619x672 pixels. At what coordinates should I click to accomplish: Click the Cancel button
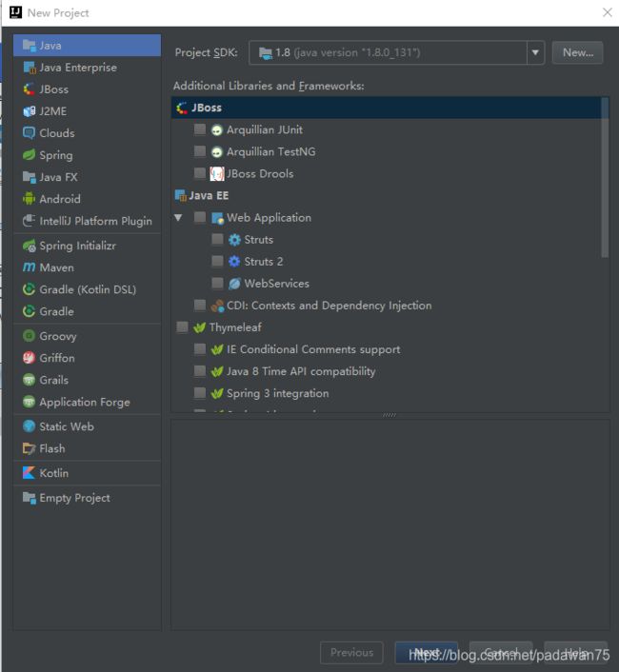click(501, 653)
